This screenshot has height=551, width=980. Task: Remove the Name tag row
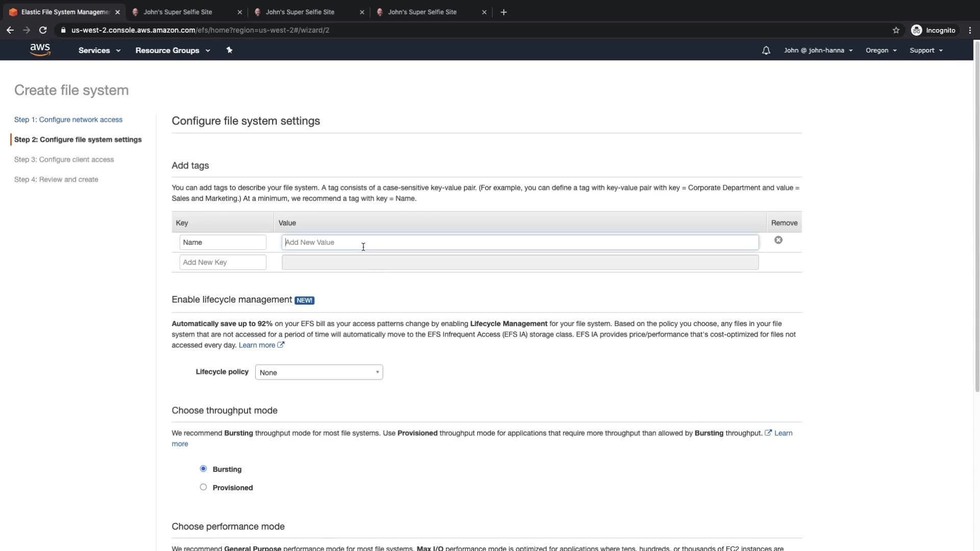click(x=778, y=240)
